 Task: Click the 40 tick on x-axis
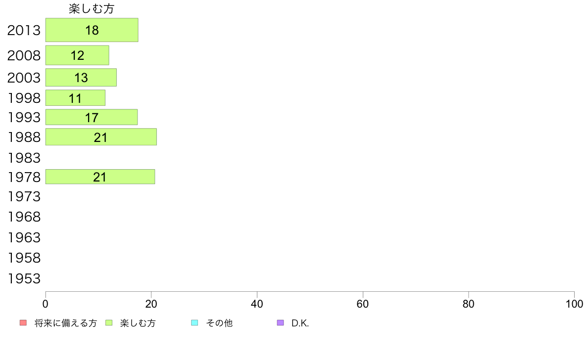coord(257,304)
